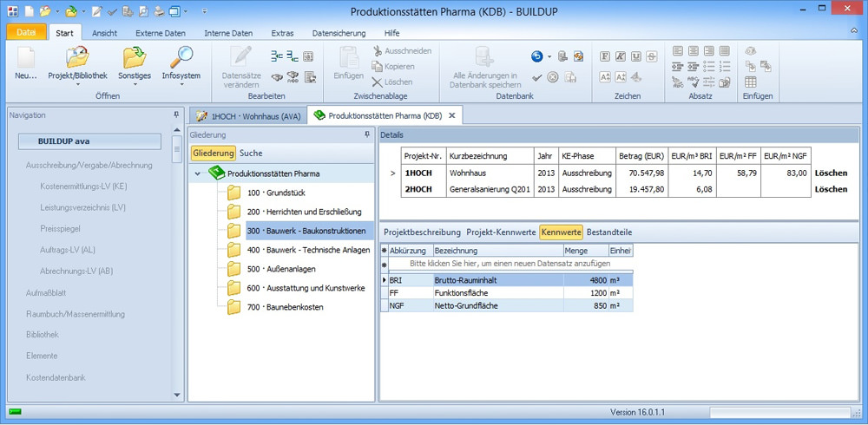The height and width of the screenshot is (425, 868).
Task: Click the table grid icon in Einfügen group
Action: pyautogui.click(x=751, y=82)
